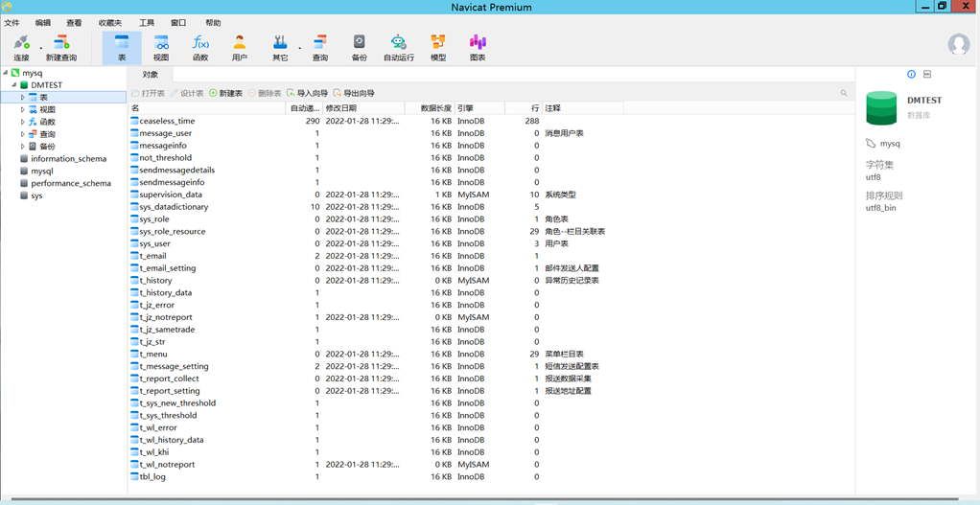This screenshot has height=505, width=980.
Task: Sort by the 修改日期 column header
Action: pos(363,108)
